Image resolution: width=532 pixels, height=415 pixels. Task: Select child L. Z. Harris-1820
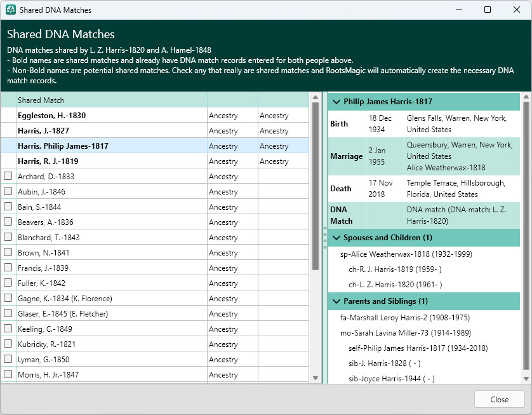[x=396, y=285]
